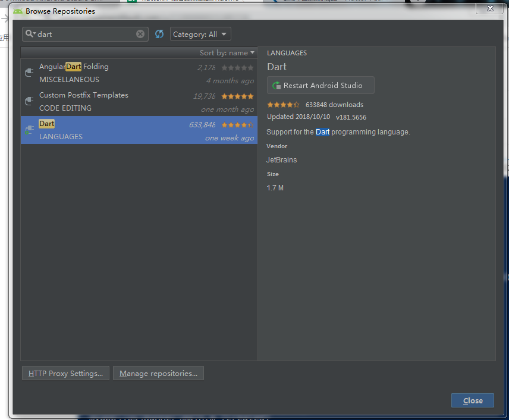Click the AngularDart Folding plugin icon

point(29,73)
